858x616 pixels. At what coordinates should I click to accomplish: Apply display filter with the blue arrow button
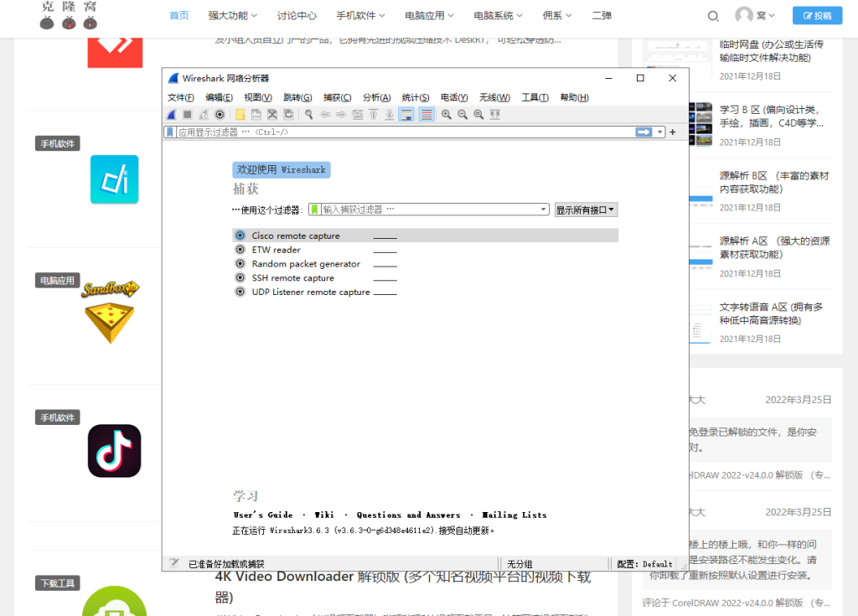(643, 132)
